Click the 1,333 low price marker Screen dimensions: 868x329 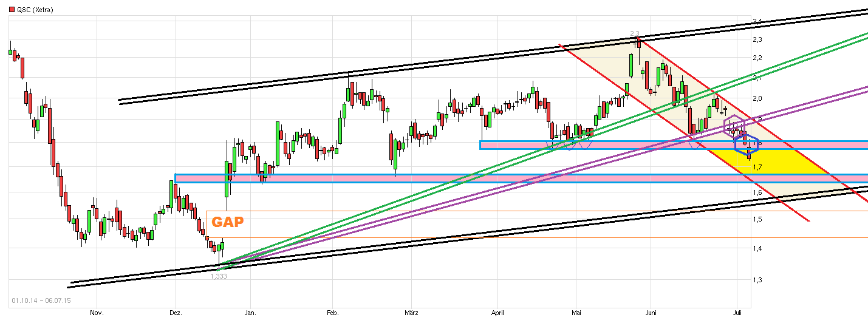[x=219, y=276]
